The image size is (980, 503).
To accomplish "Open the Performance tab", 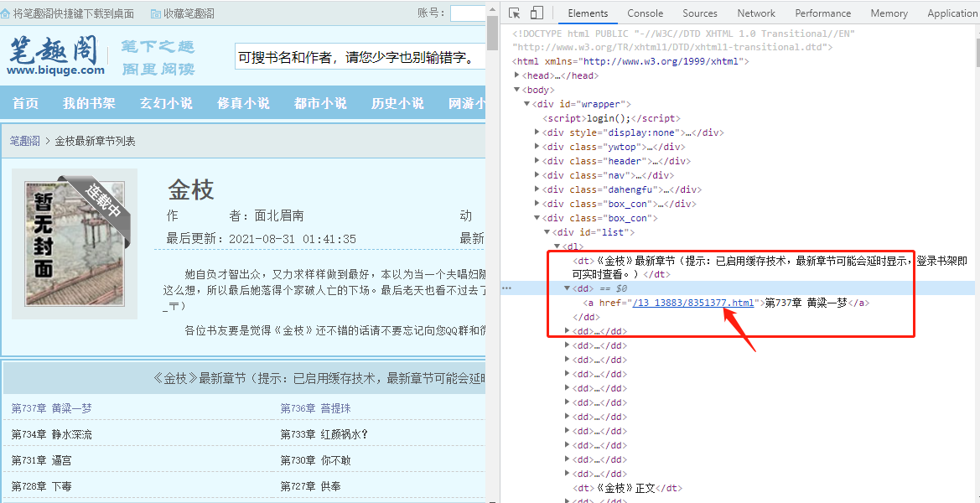I will point(822,13).
